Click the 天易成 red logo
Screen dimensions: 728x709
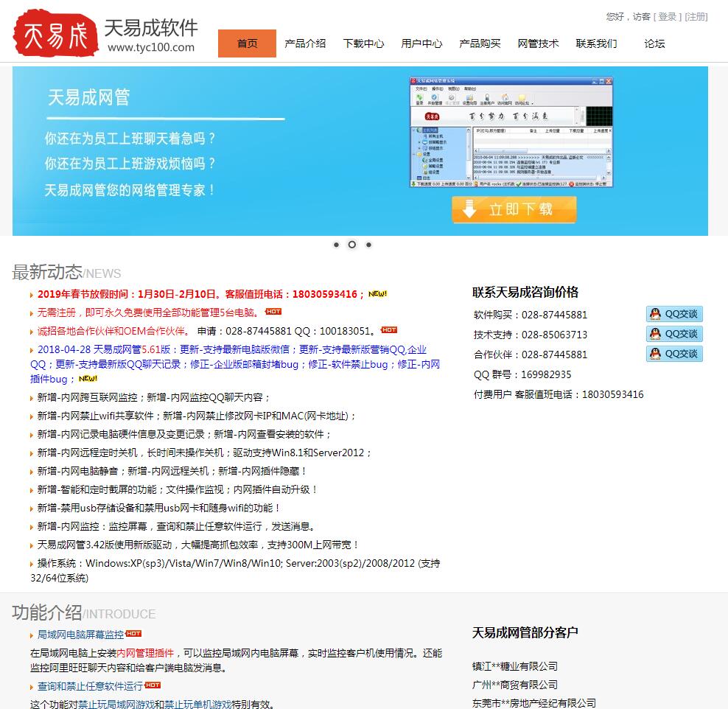click(56, 33)
